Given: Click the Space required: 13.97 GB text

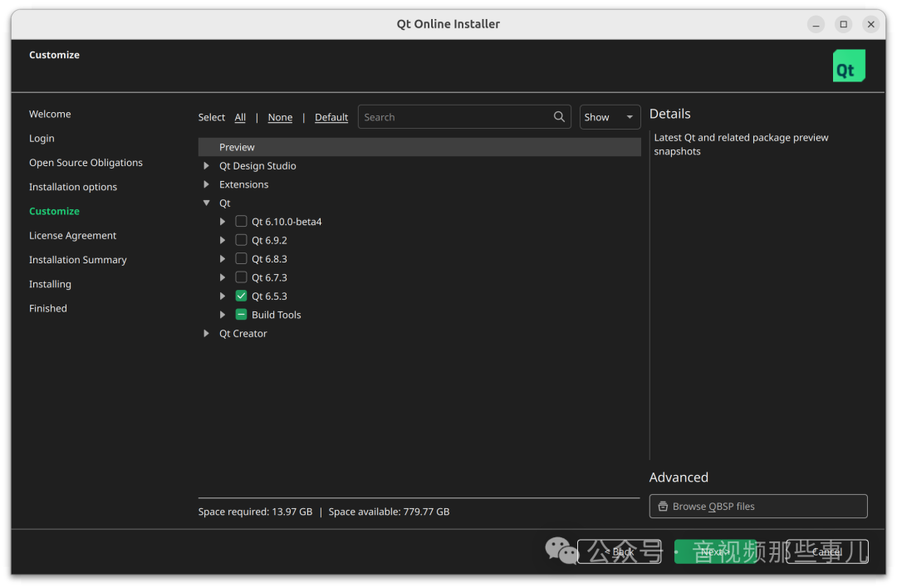Looking at the screenshot, I should point(255,512).
